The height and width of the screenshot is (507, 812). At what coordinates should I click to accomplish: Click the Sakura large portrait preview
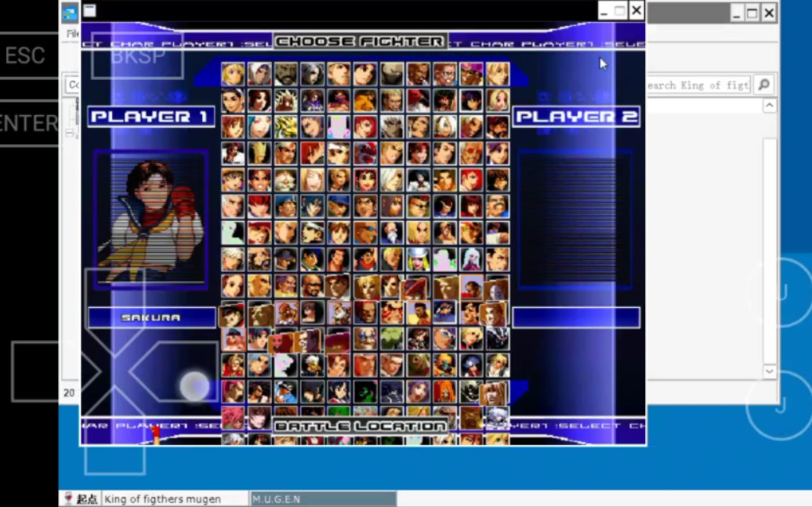pyautogui.click(x=151, y=220)
